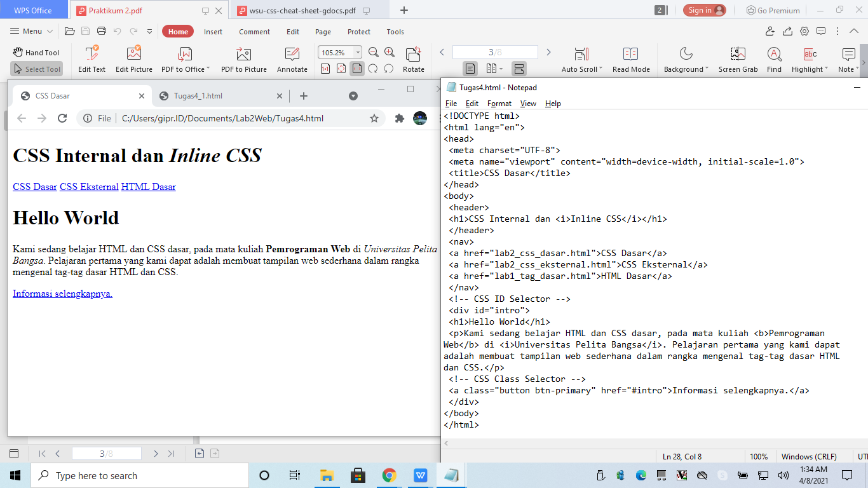The height and width of the screenshot is (488, 868).
Task: Select the Hand Tool in WPS PDF
Action: click(x=36, y=52)
